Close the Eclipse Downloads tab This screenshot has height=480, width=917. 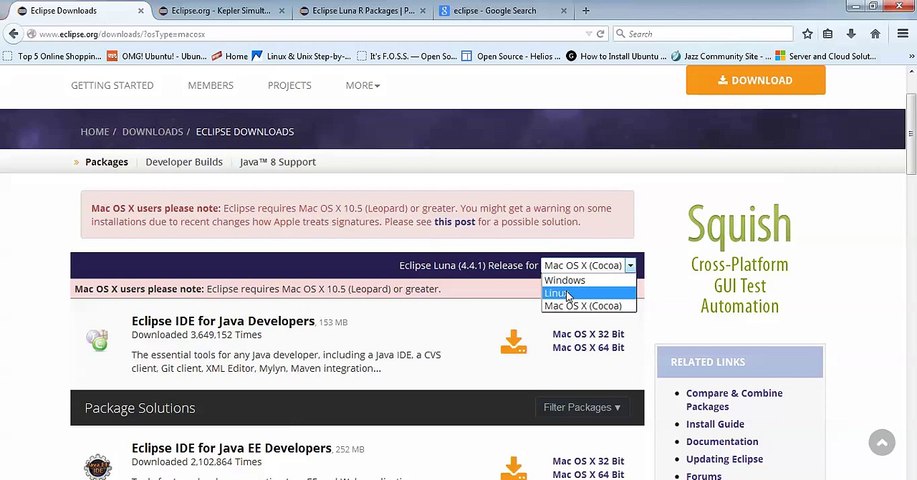coord(141,11)
